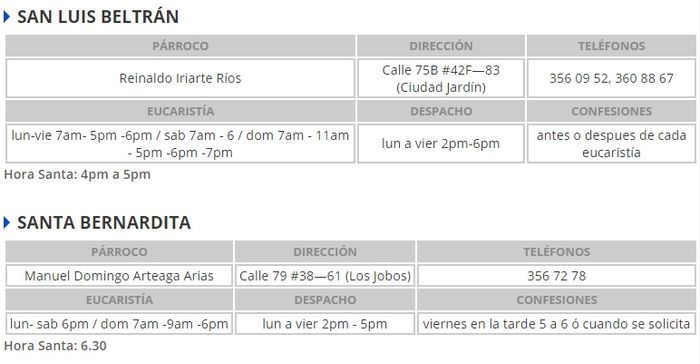Click the arrow icon beside SAN LUIS BELTRÁN
Image resolution: width=700 pixels, height=364 pixels.
(x=6, y=17)
